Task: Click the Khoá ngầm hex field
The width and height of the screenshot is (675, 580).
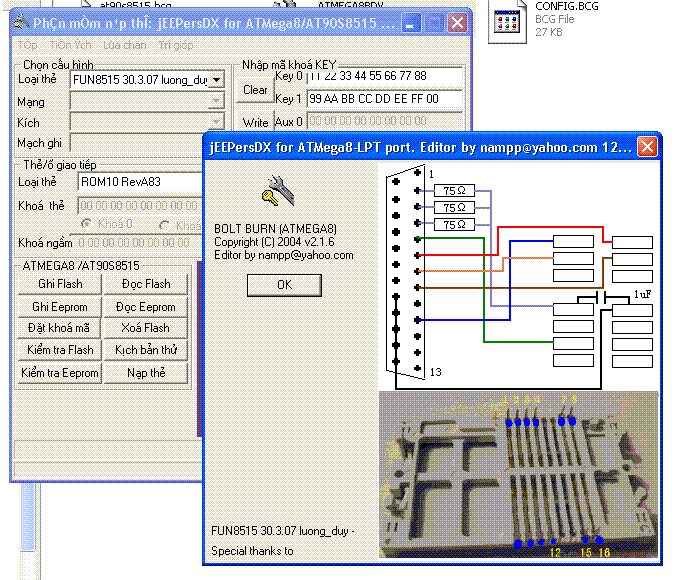Action: pyautogui.click(x=138, y=242)
